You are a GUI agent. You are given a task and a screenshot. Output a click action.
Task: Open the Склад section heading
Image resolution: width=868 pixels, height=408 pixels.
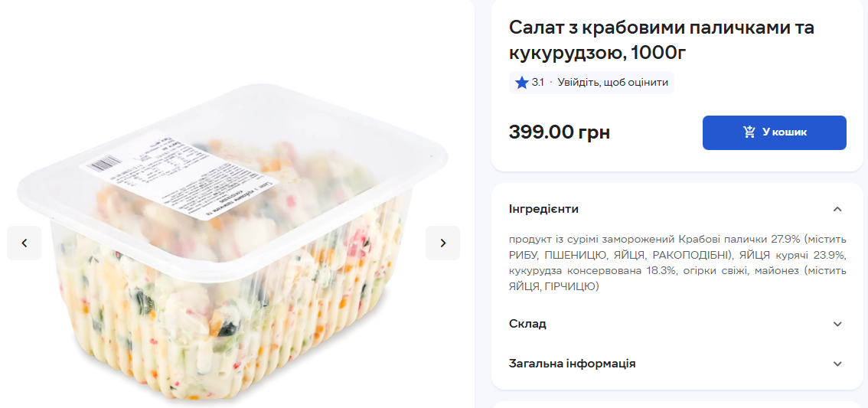(x=527, y=324)
